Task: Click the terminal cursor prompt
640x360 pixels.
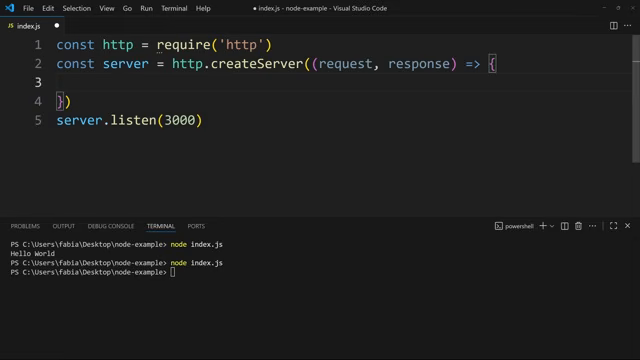Action: click(x=173, y=272)
